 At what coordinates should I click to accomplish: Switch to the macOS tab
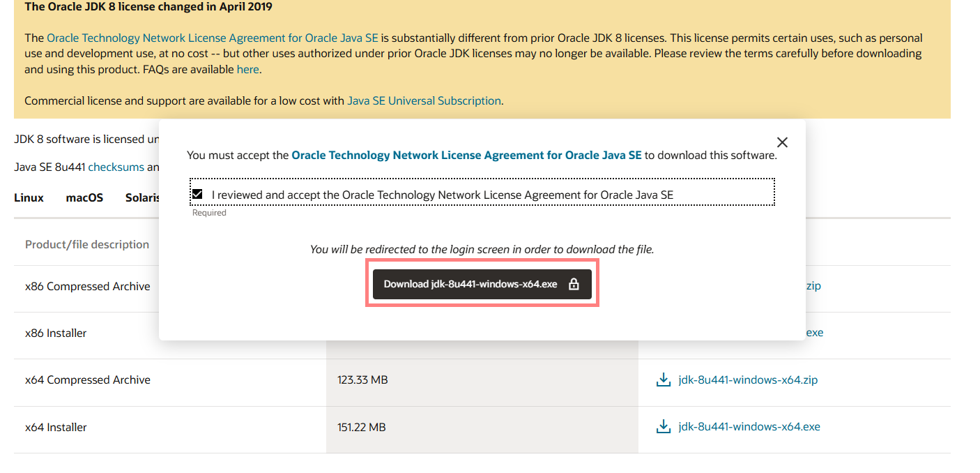tap(84, 197)
